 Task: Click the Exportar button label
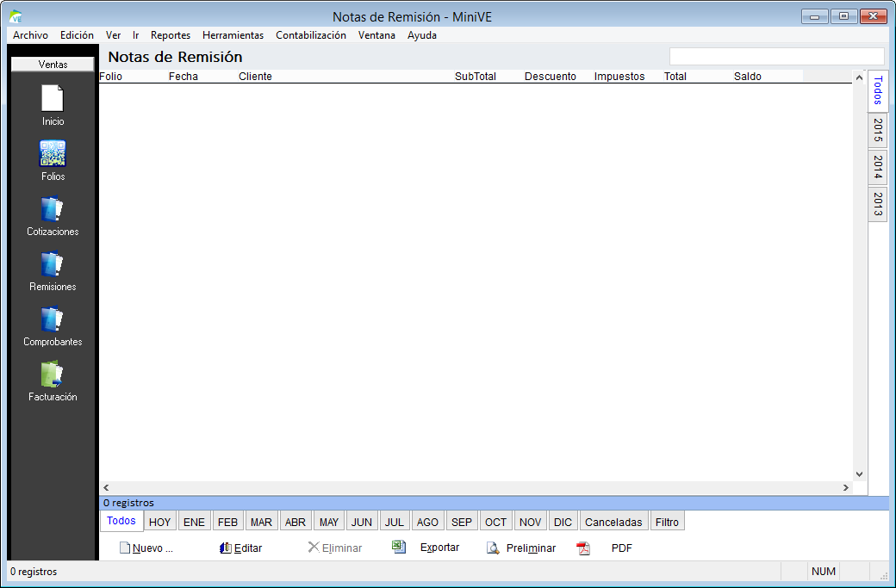tap(439, 548)
